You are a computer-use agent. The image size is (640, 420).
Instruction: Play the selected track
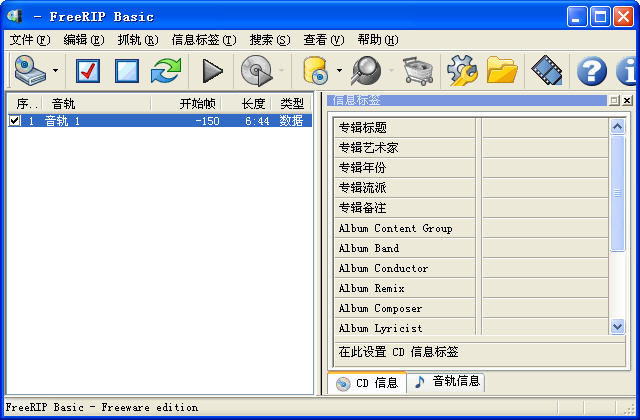click(212, 71)
